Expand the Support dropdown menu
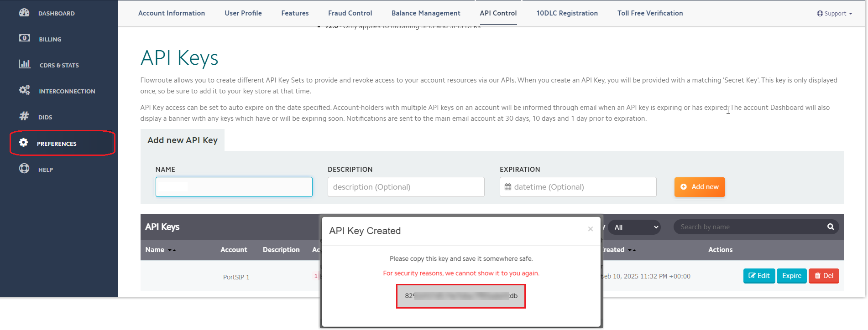Image resolution: width=868 pixels, height=330 pixels. point(834,14)
